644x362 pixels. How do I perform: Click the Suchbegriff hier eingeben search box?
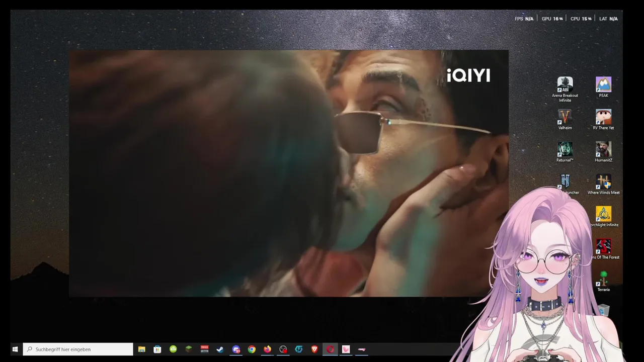click(78, 349)
